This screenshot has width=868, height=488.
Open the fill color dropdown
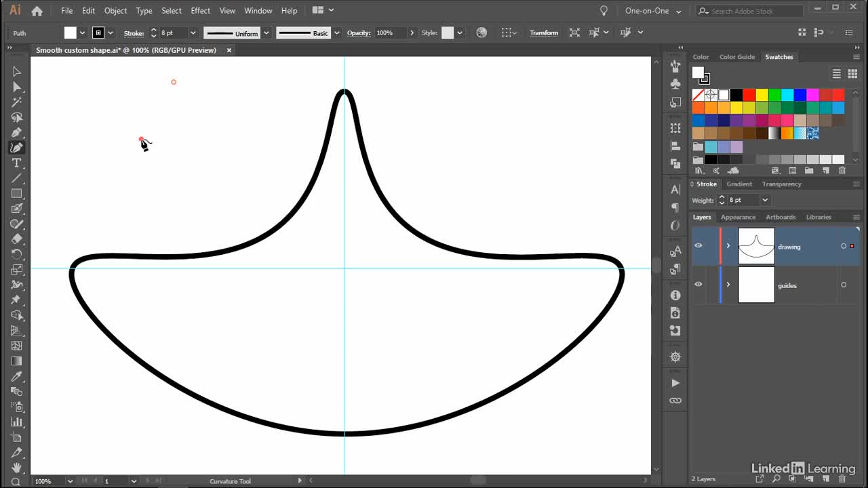click(83, 33)
